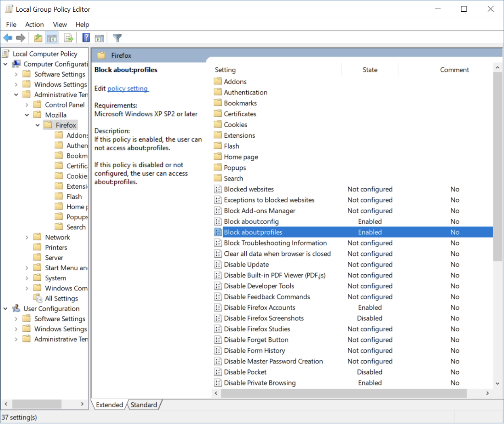This screenshot has width=504, height=425.
Task: Click the Home page folder icon in the list
Action: click(x=218, y=157)
